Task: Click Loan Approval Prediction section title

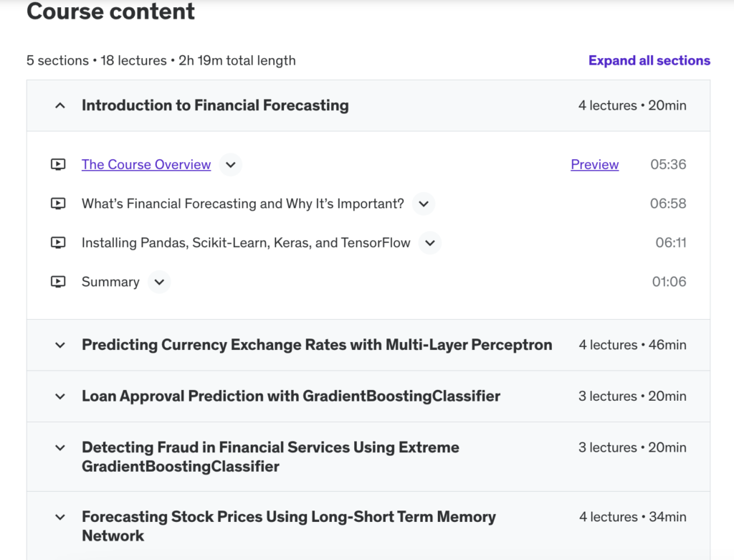Action: [291, 396]
